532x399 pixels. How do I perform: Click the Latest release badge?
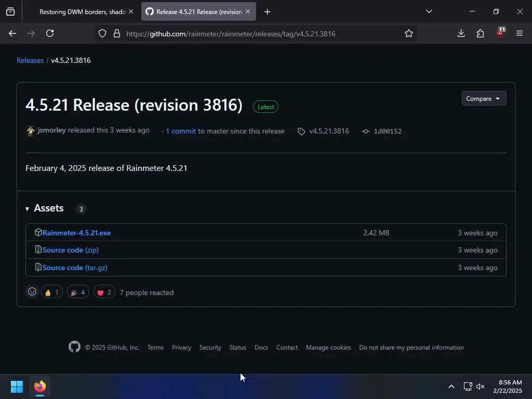pos(265,107)
